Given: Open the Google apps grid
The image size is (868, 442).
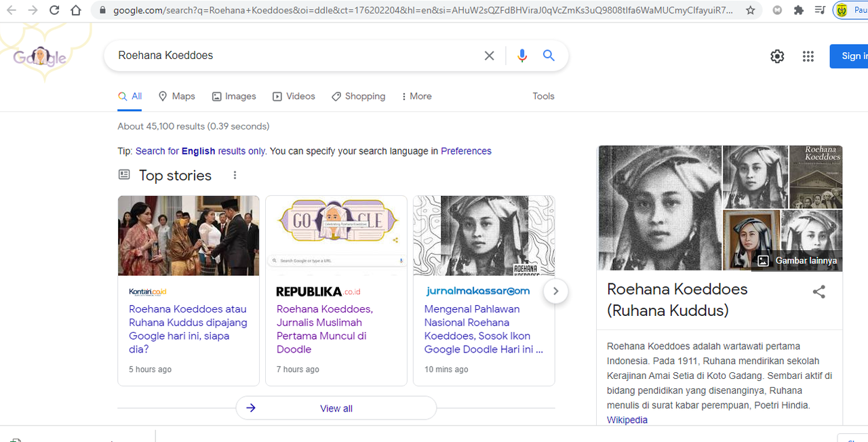Looking at the screenshot, I should (x=808, y=56).
